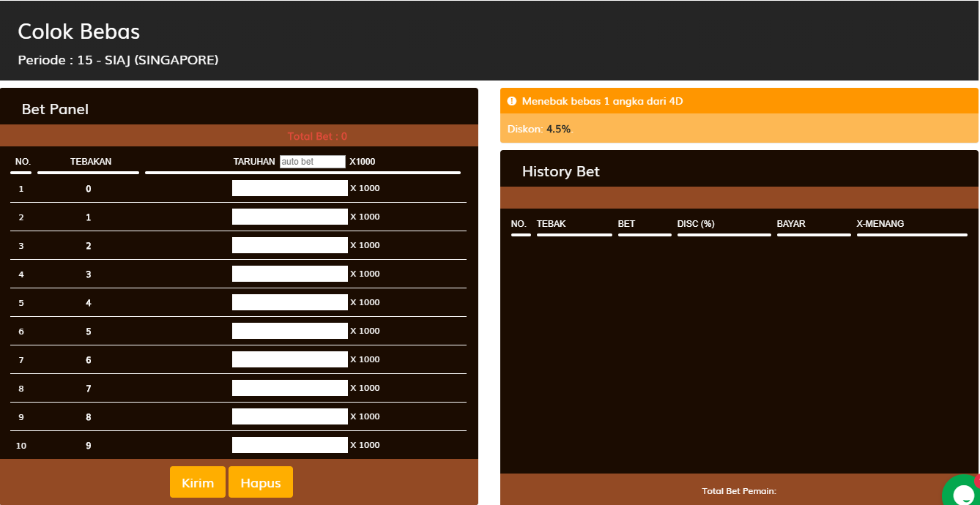Select the bet input for tebakan 9
980x505 pixels.
point(290,445)
